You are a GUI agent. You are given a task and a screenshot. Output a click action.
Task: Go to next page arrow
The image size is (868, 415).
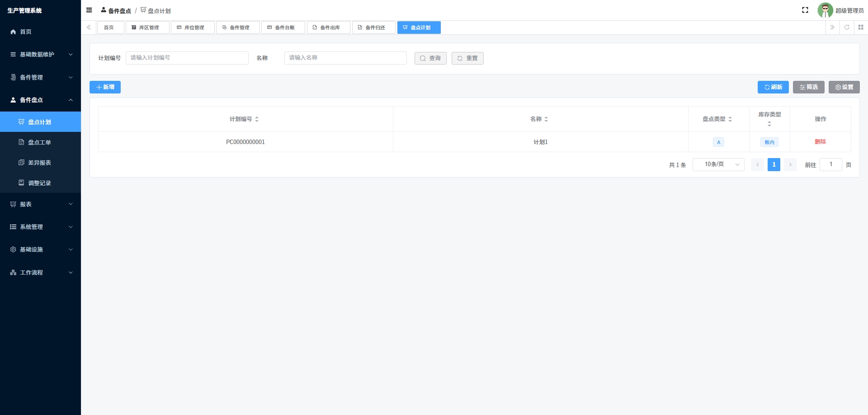coord(790,165)
